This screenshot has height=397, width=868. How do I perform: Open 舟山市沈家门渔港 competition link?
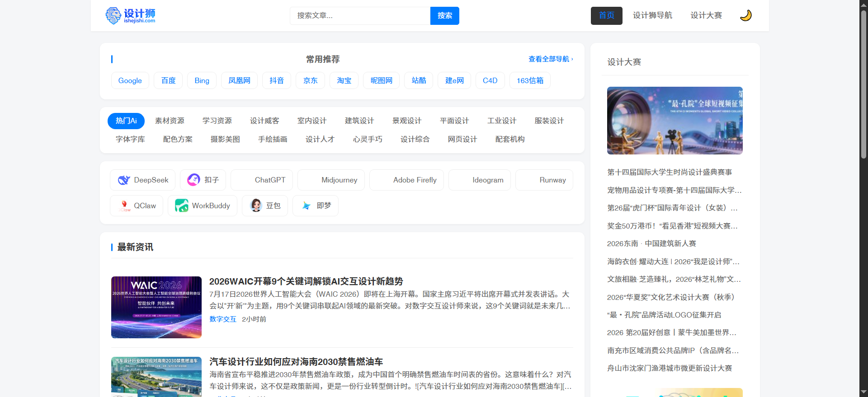point(670,368)
